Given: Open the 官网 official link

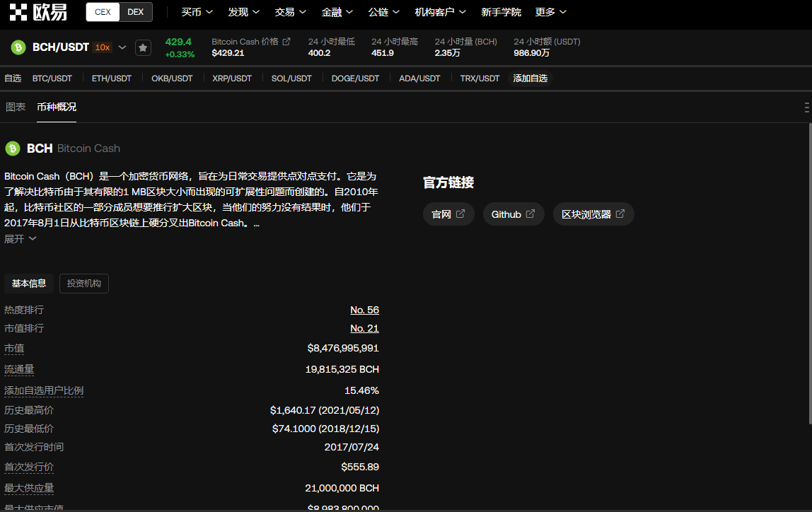Looking at the screenshot, I should [x=448, y=214].
